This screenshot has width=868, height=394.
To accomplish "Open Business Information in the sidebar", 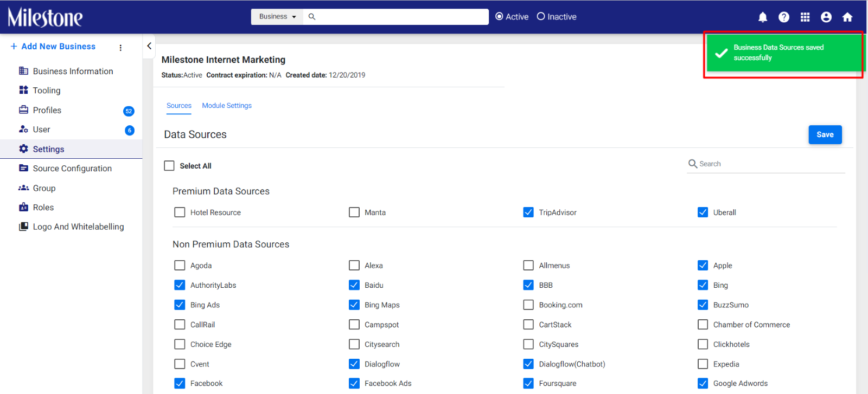I will tap(71, 71).
